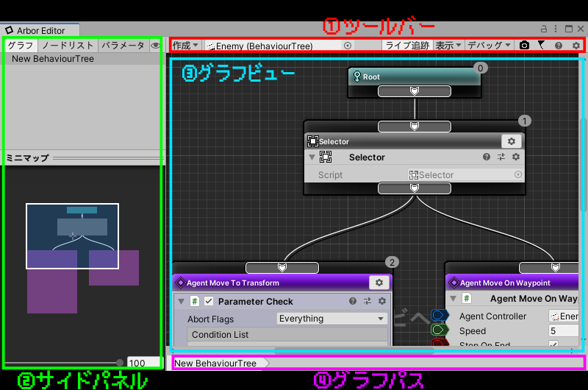Switch to the ノードリスト tab
The width and height of the screenshot is (588, 390).
(x=67, y=46)
